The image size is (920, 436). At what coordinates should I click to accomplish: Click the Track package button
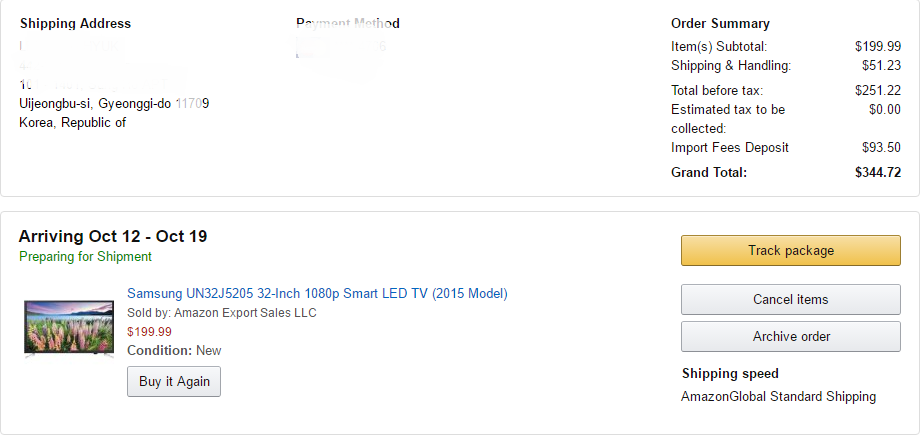(790, 250)
